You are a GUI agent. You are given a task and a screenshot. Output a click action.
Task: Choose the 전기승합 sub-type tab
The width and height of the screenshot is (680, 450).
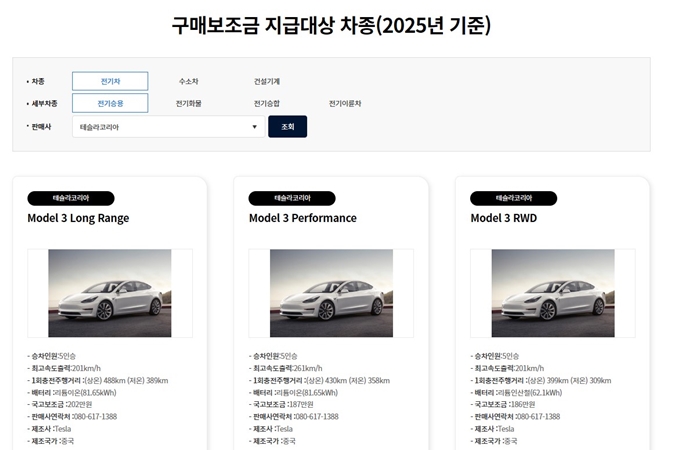click(x=267, y=103)
